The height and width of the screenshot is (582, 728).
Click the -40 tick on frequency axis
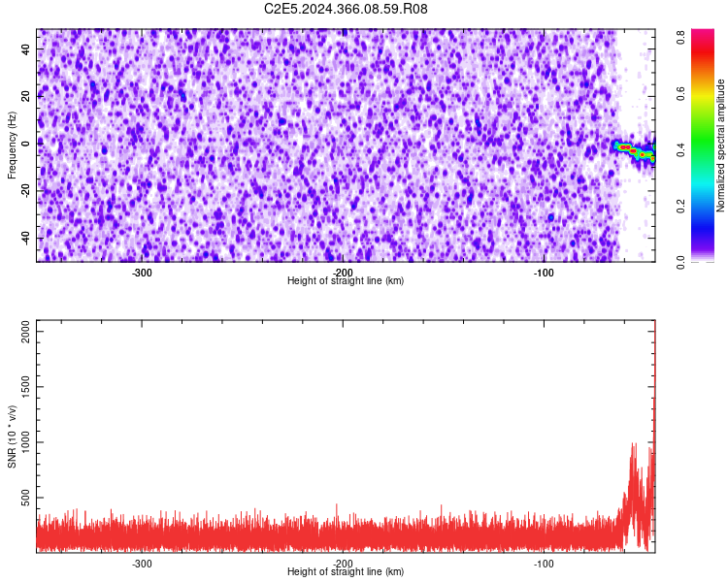point(25,238)
